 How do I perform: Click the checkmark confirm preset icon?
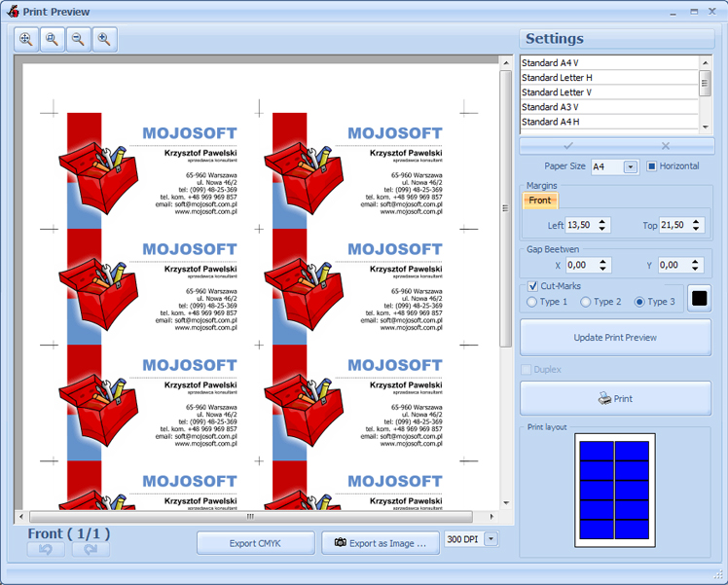coord(568,146)
